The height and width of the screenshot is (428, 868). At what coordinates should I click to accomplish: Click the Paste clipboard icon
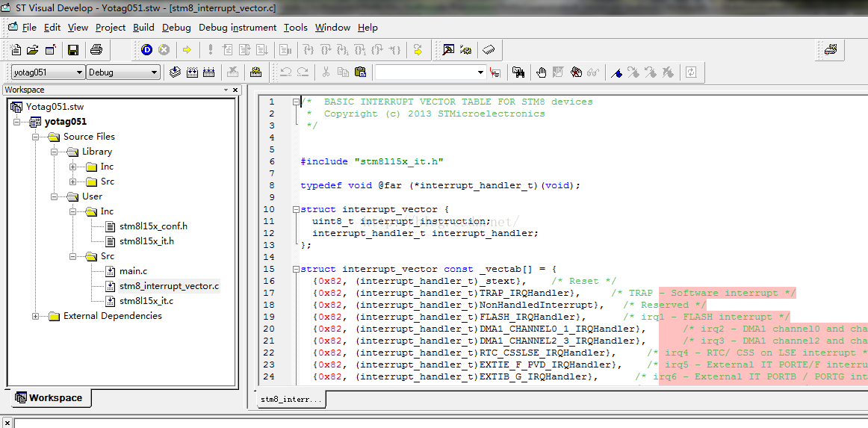[x=360, y=72]
